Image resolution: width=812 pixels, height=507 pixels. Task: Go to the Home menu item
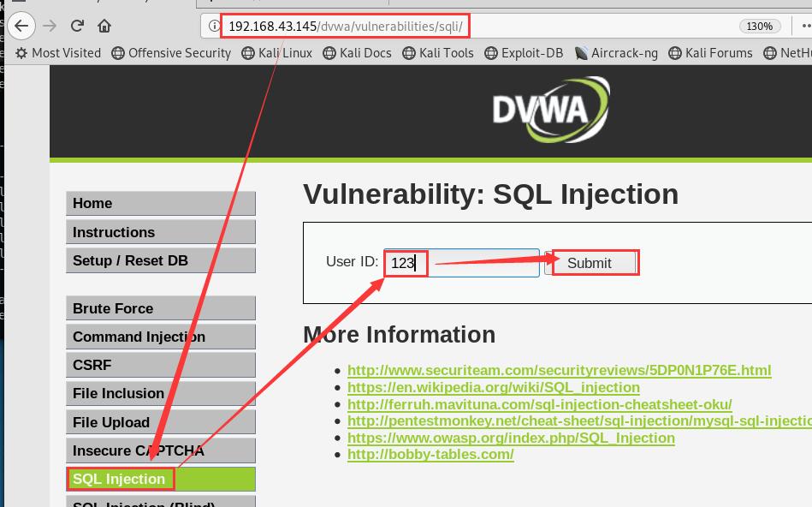(161, 203)
